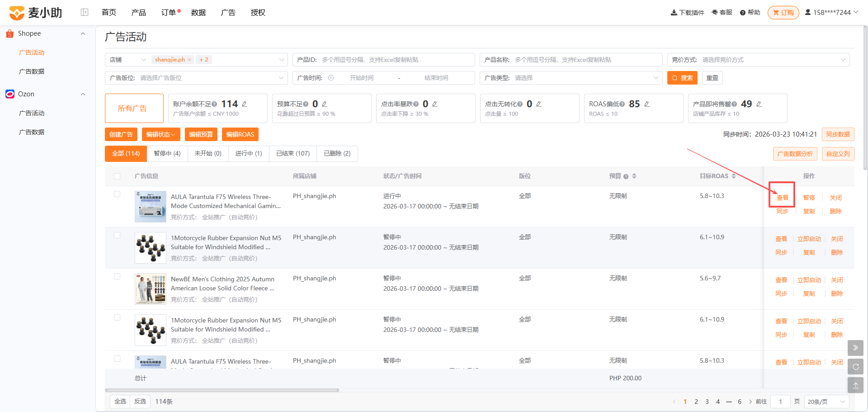Open the 下载插件 download link

point(687,13)
